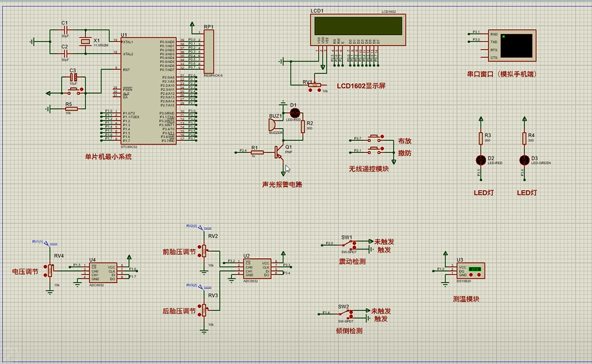This screenshot has height=364, width=592.
Task: Select the D2 red LED symbol
Action: click(480, 159)
